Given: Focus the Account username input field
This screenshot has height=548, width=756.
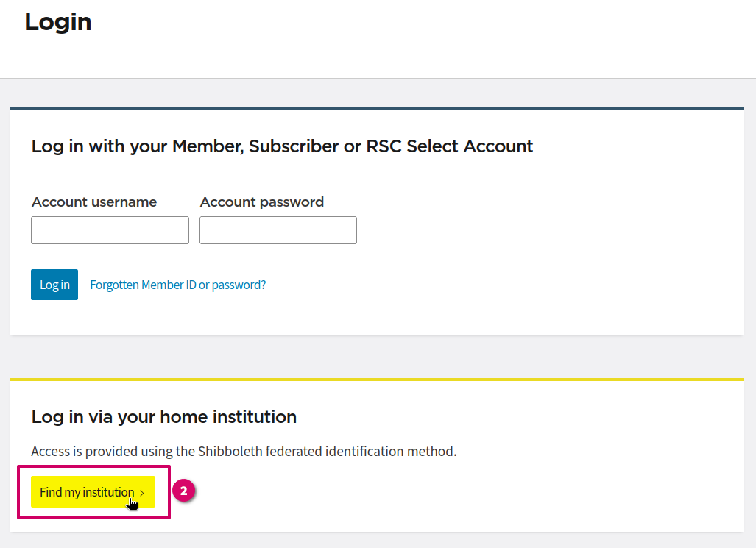Looking at the screenshot, I should click(110, 230).
